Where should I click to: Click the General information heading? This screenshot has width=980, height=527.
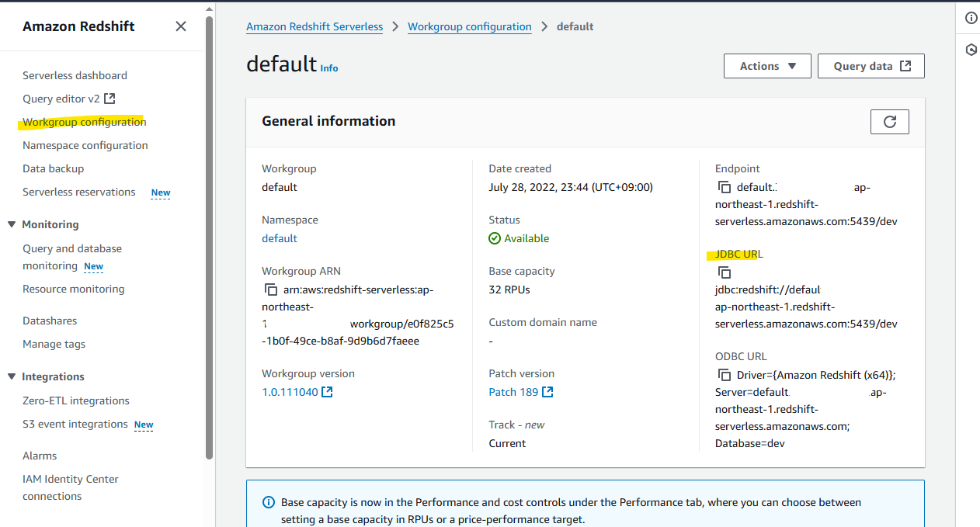tap(328, 121)
